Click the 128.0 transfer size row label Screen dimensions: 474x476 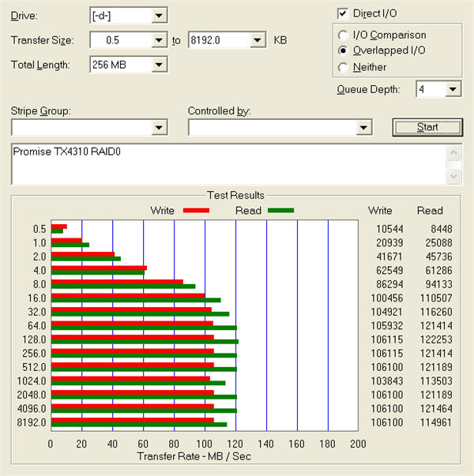[x=34, y=339]
